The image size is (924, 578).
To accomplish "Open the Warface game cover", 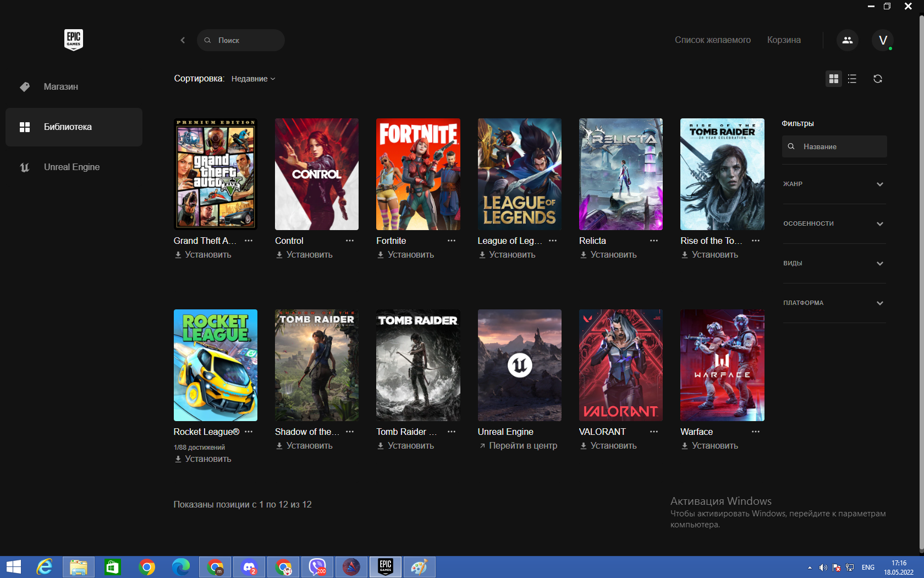I will pyautogui.click(x=722, y=365).
